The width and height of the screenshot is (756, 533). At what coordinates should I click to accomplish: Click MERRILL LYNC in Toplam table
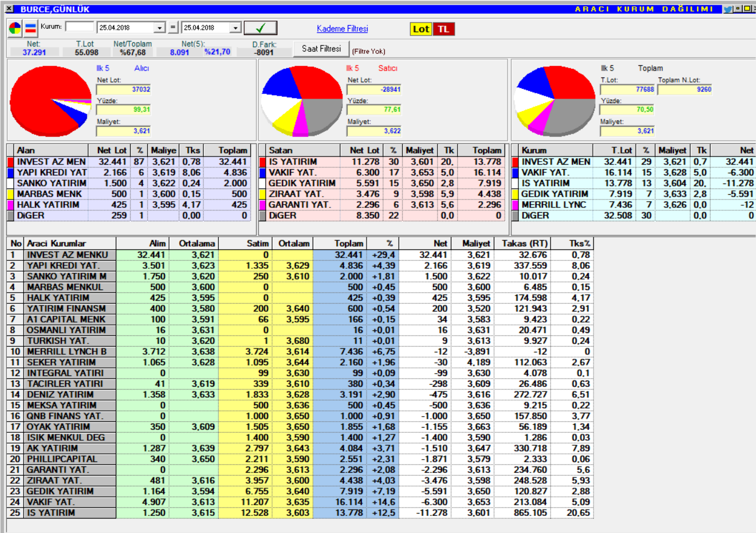554,205
